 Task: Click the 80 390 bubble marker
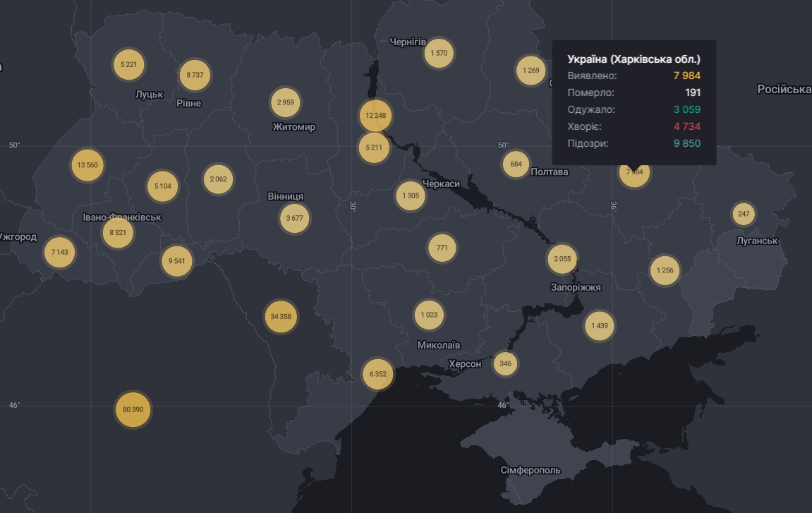(x=133, y=409)
